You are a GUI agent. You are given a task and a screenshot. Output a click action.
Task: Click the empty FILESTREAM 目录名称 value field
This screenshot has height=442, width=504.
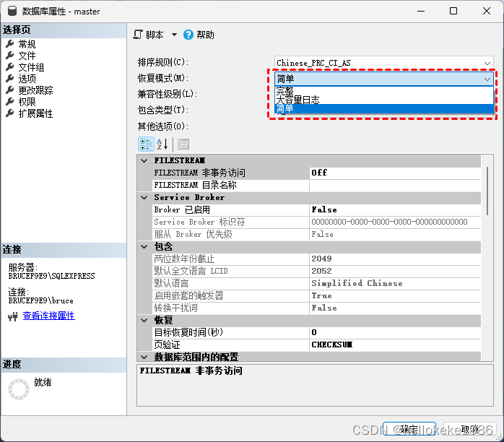(x=395, y=185)
